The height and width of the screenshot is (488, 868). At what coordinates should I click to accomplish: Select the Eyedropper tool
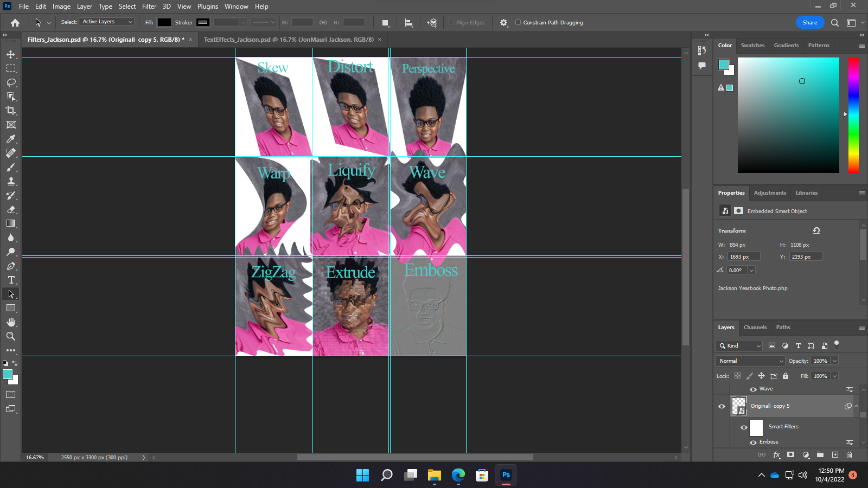[x=11, y=139]
